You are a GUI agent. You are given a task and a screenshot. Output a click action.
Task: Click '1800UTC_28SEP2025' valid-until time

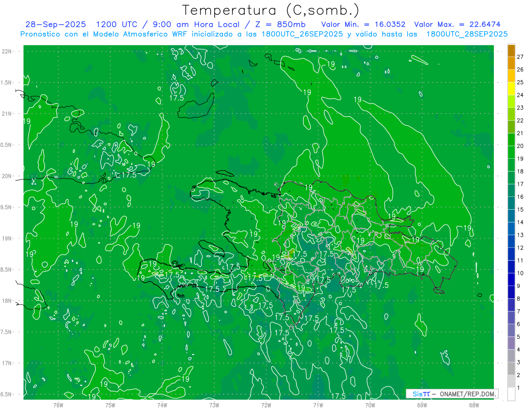point(467,34)
